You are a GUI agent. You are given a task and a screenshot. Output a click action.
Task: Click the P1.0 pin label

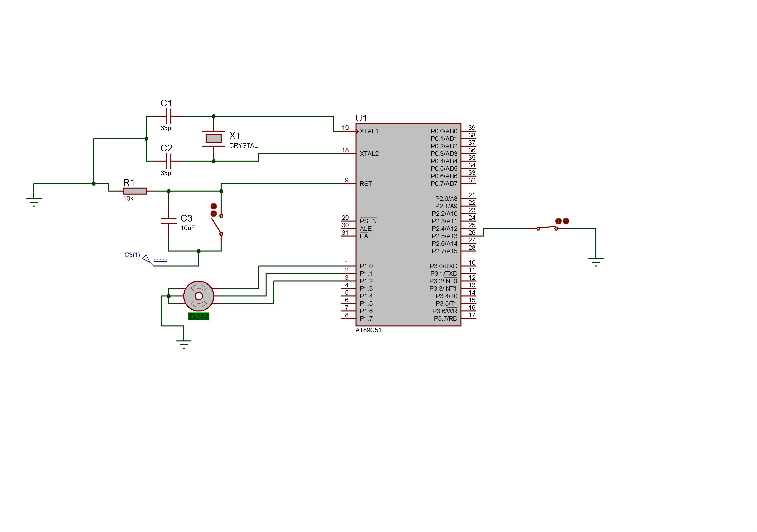click(x=366, y=266)
